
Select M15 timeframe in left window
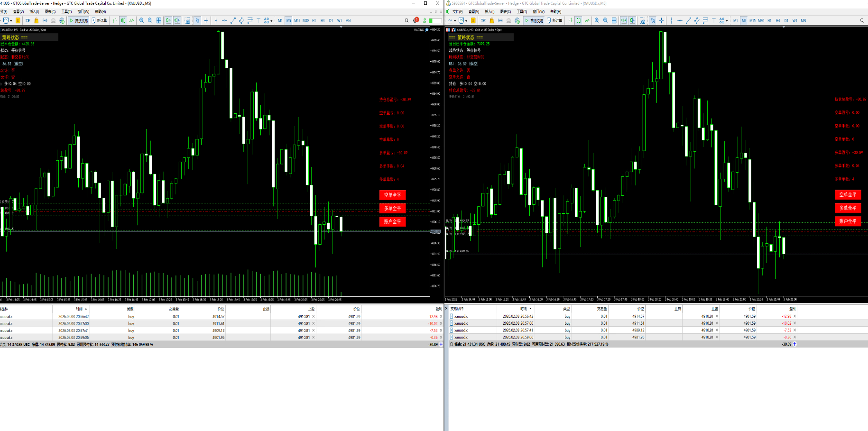coord(297,20)
